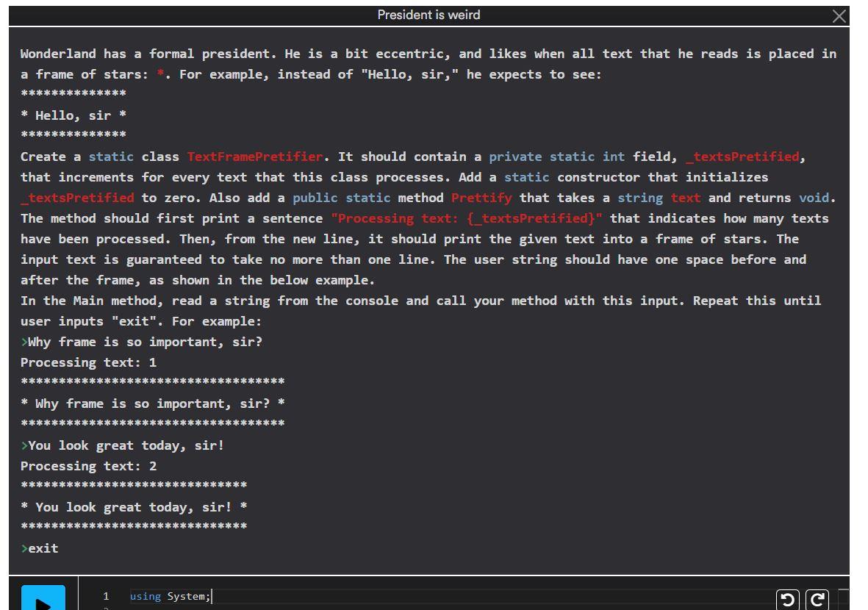Run the code using the play button
The width and height of the screenshot is (868, 610).
pyautogui.click(x=42, y=601)
